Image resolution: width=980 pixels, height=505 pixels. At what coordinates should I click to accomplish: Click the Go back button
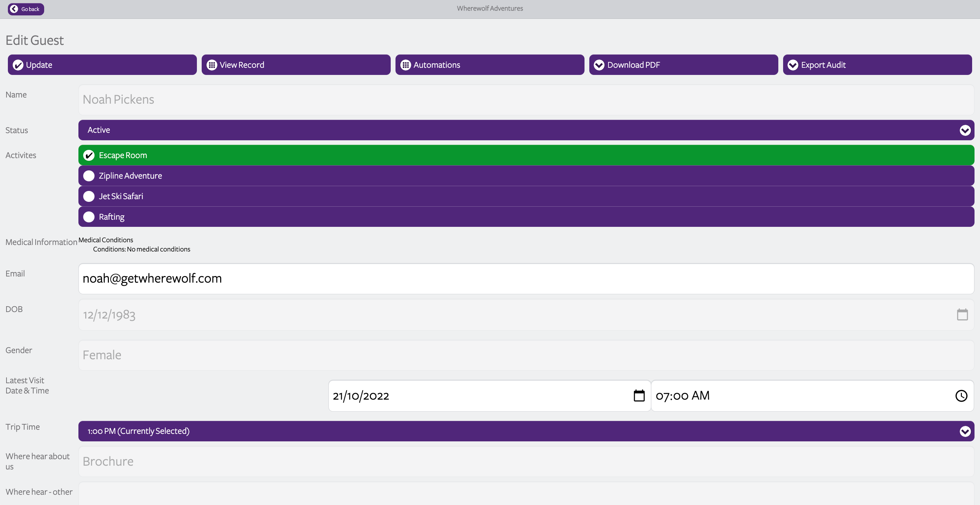[26, 9]
